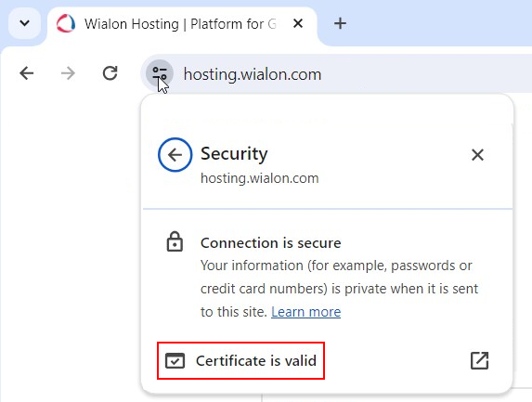
Task: Go forward using the browser forward arrow
Action: click(68, 73)
